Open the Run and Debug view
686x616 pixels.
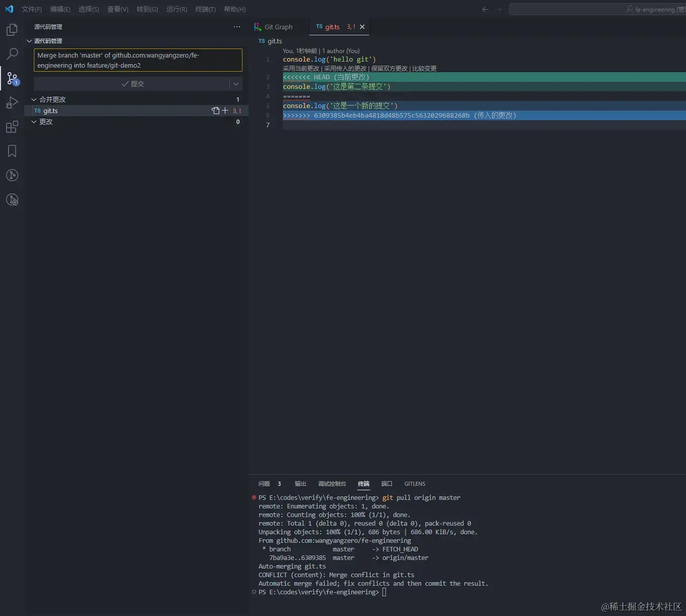click(x=12, y=102)
